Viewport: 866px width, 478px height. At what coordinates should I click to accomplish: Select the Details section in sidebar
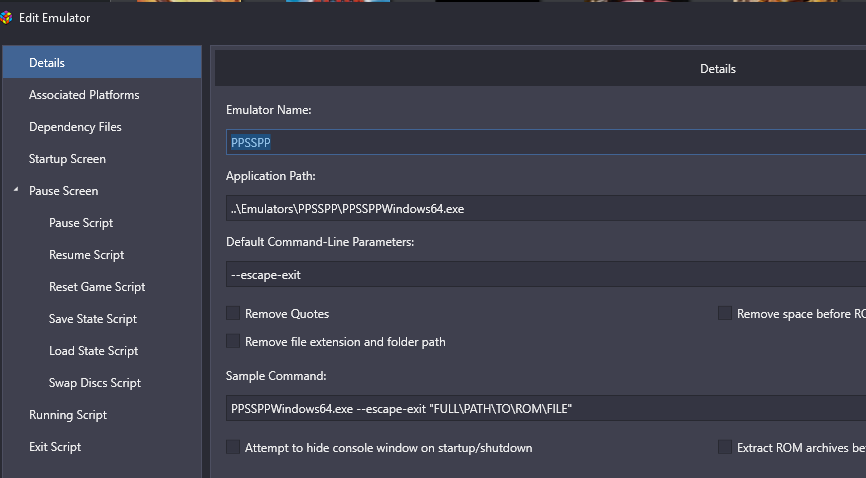pyautogui.click(x=102, y=62)
